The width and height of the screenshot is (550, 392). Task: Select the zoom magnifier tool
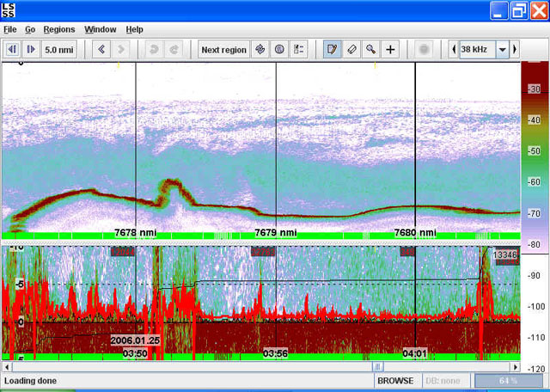370,50
